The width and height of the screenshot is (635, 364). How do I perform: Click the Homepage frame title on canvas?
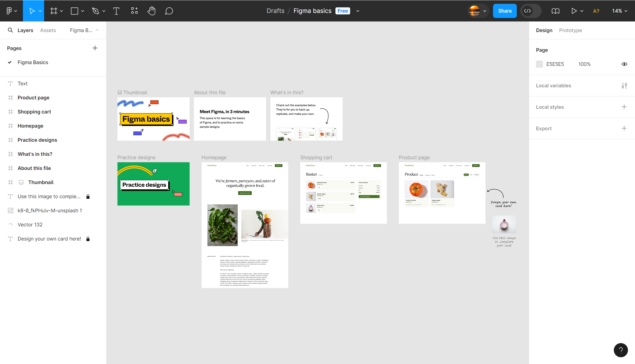pos(214,158)
